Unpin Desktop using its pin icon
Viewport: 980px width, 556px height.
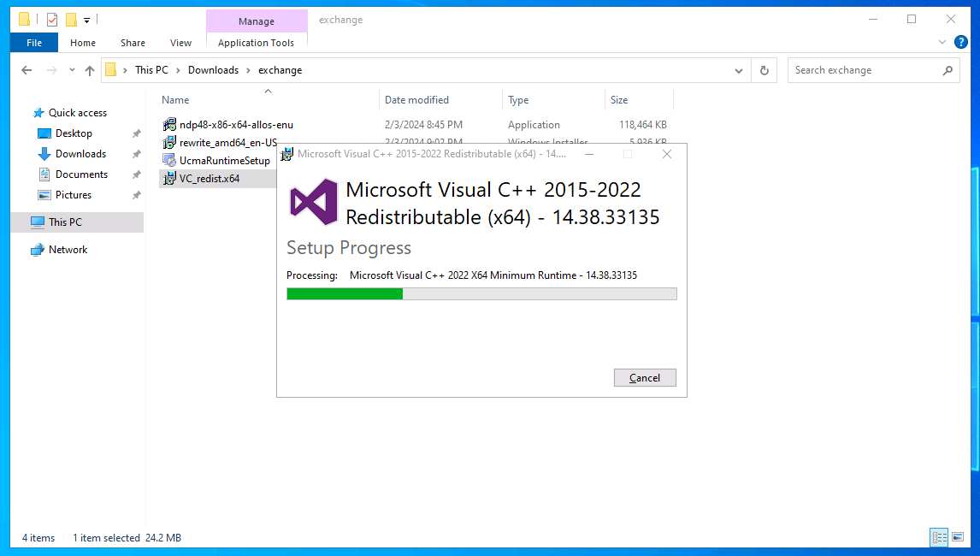coord(136,133)
